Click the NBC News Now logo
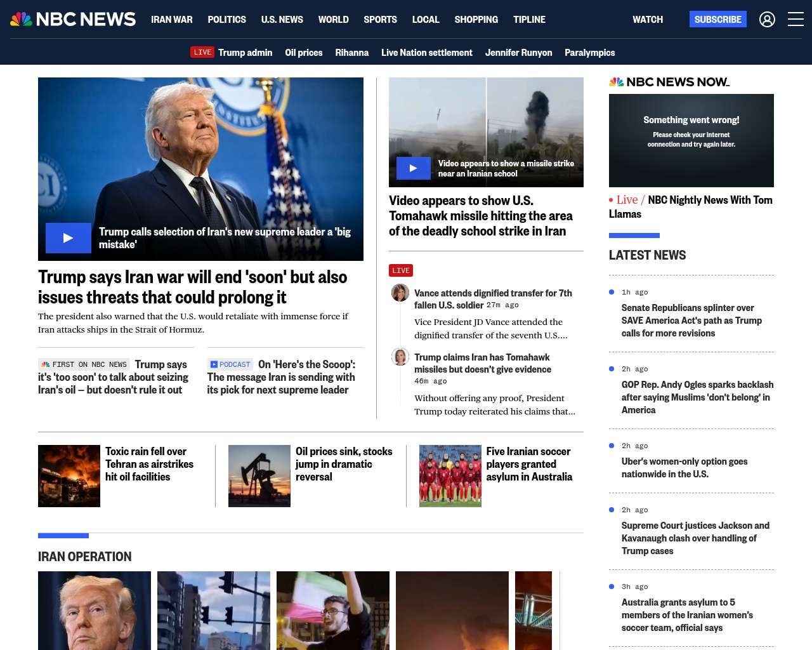 pyautogui.click(x=669, y=82)
